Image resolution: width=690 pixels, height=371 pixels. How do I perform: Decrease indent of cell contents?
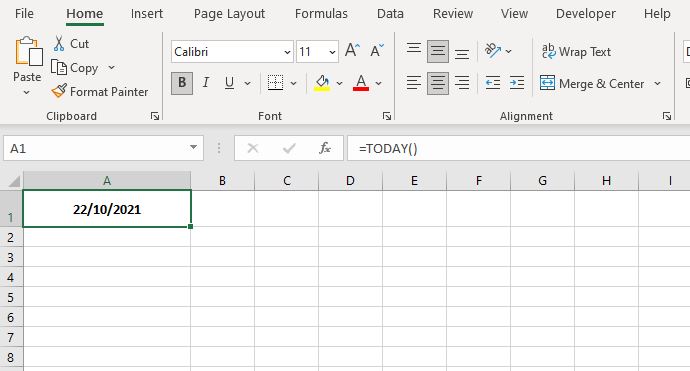(493, 83)
